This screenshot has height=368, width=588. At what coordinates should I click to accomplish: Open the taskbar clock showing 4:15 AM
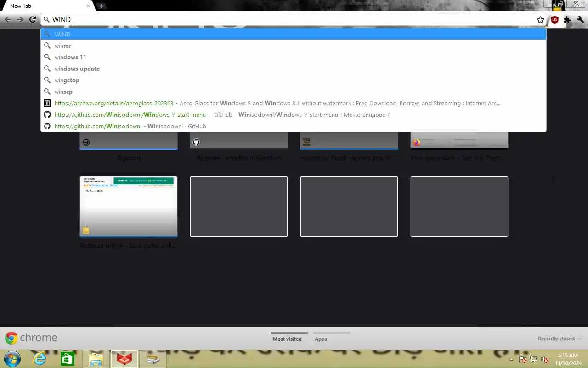click(x=567, y=359)
